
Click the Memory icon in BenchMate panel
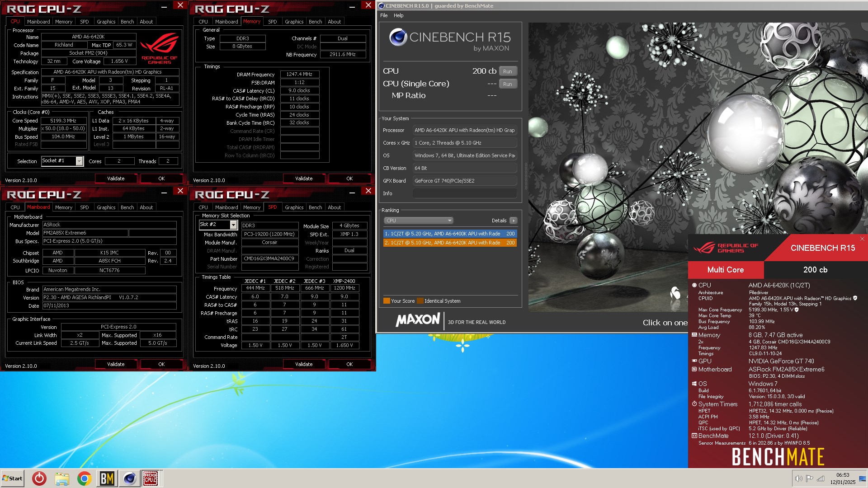click(x=694, y=335)
